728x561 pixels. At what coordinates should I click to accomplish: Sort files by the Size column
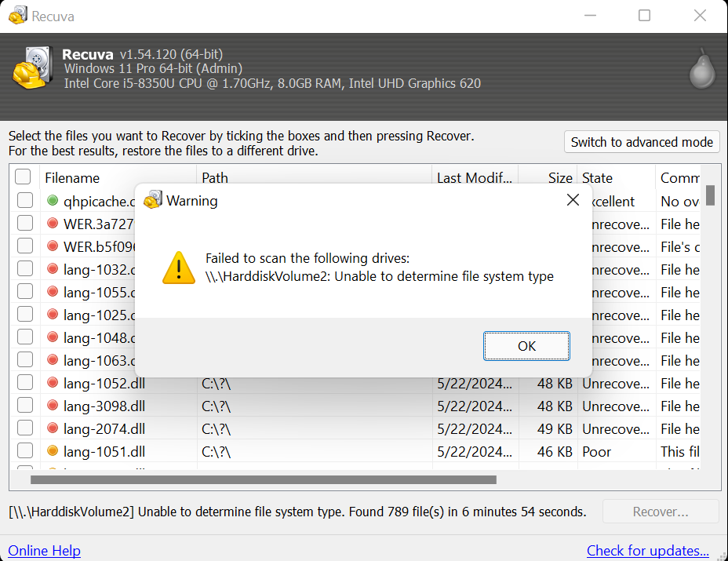[560, 177]
